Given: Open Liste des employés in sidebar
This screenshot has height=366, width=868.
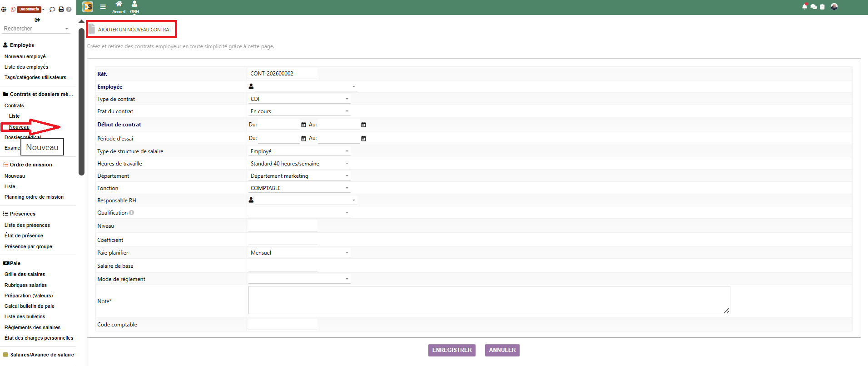Looking at the screenshot, I should [x=26, y=67].
